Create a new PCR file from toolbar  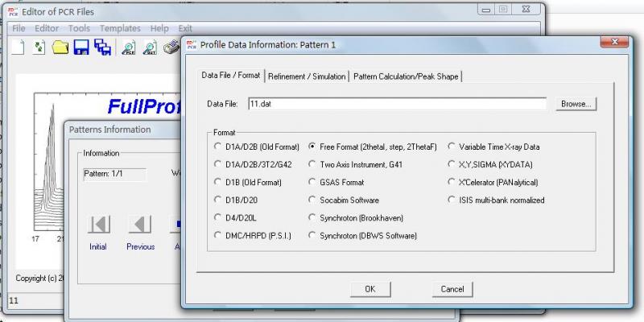pyautogui.click(x=17, y=47)
